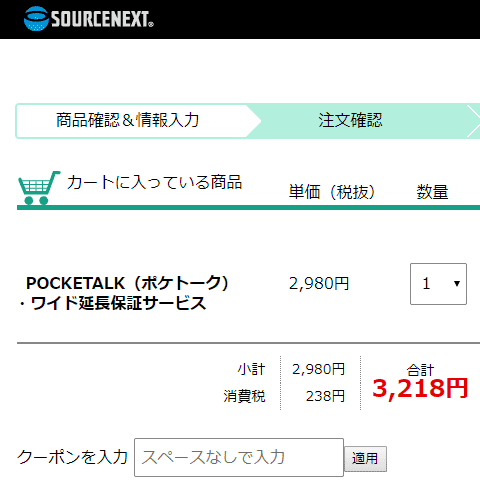Viewport: 480px width, 490px height.
Task: Click the SOURCENEXT logo text
Action: [x=102, y=19]
